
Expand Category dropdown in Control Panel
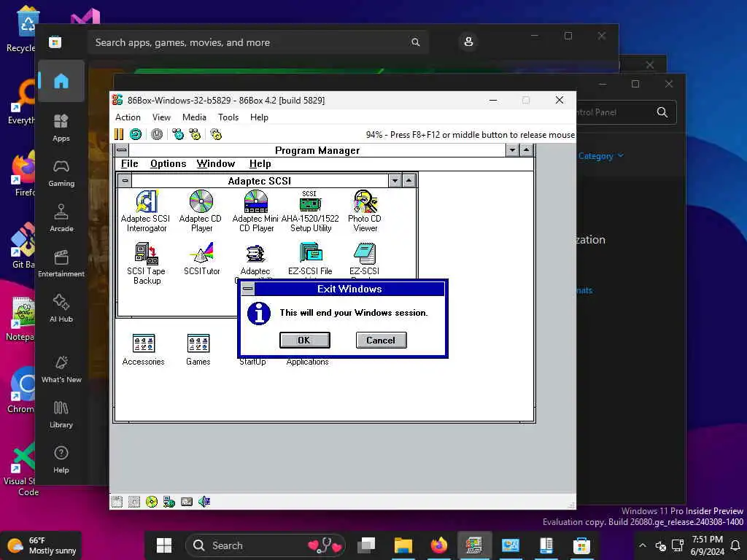click(x=600, y=156)
